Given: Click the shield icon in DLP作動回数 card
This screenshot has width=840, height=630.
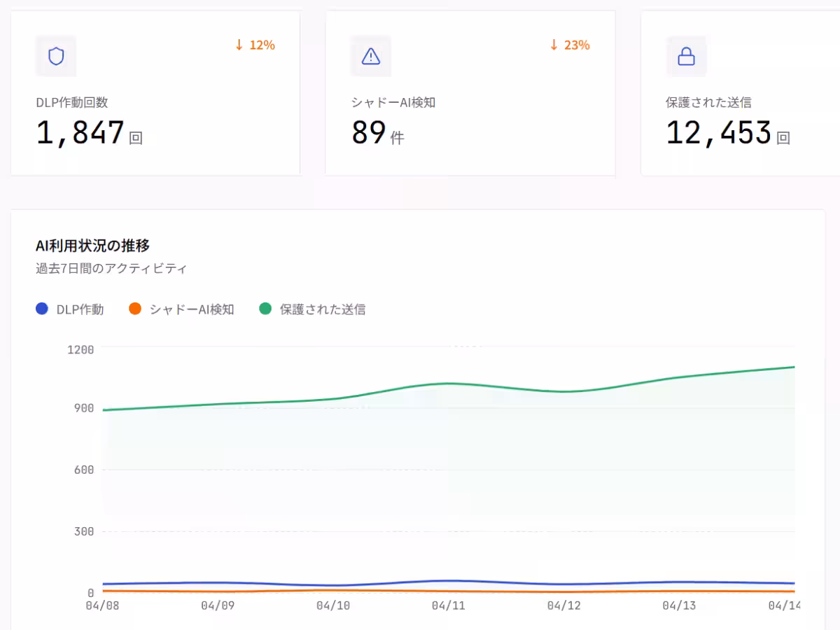Looking at the screenshot, I should click(x=56, y=57).
